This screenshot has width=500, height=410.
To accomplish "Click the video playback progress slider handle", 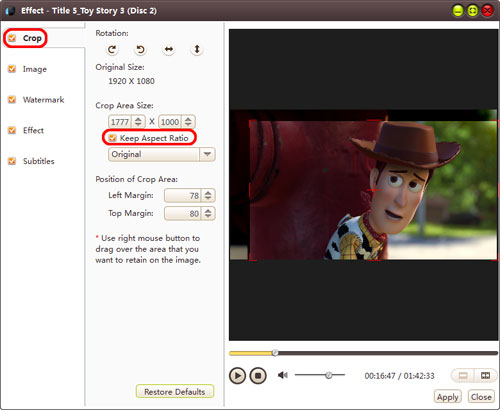I will coord(275,353).
